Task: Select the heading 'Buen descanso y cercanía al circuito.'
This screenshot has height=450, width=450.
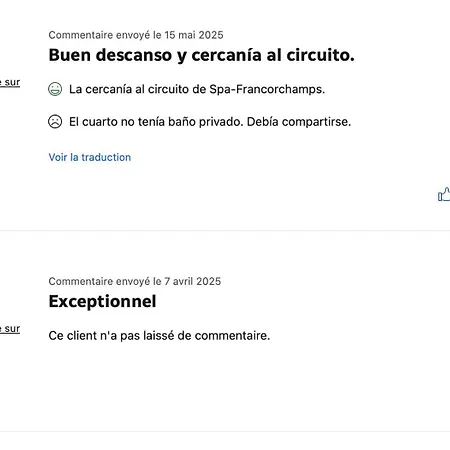Action: pyautogui.click(x=202, y=55)
